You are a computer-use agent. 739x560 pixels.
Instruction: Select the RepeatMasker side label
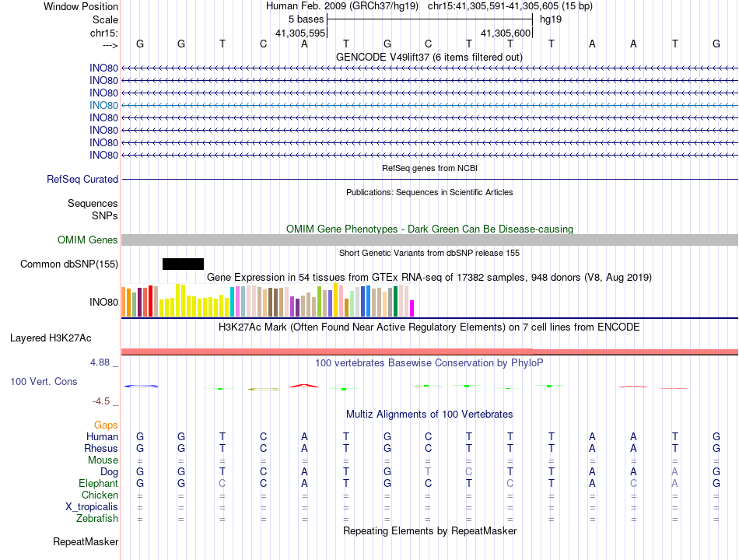pos(86,541)
